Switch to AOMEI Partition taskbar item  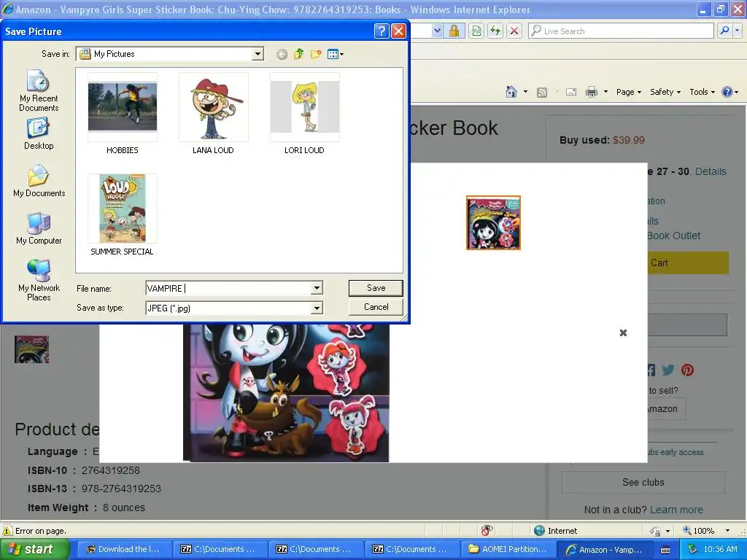tap(508, 549)
